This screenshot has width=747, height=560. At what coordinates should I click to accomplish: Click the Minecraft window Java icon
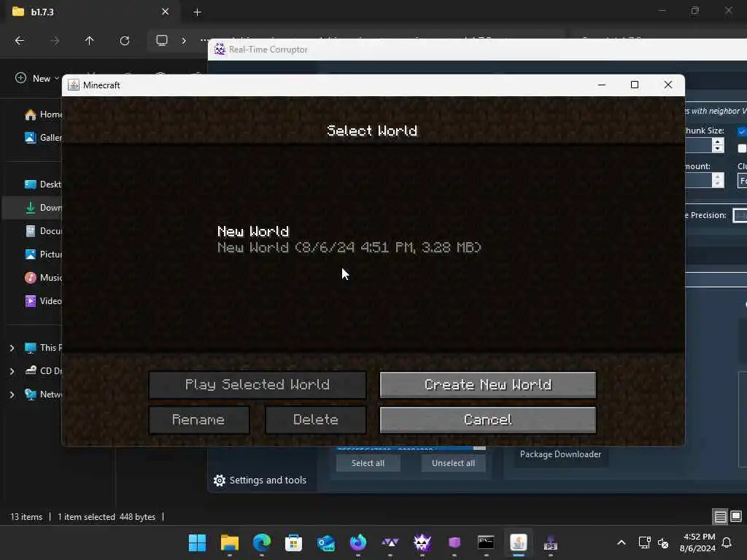pyautogui.click(x=74, y=85)
